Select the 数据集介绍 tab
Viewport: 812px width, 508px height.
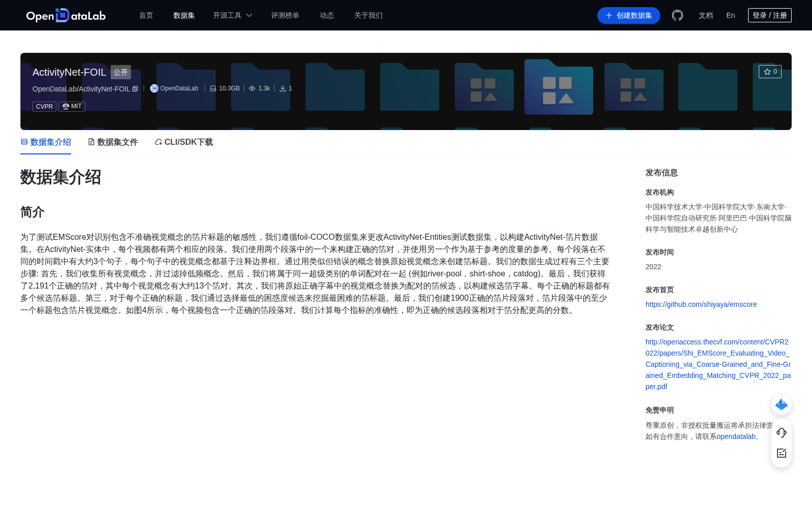click(46, 142)
